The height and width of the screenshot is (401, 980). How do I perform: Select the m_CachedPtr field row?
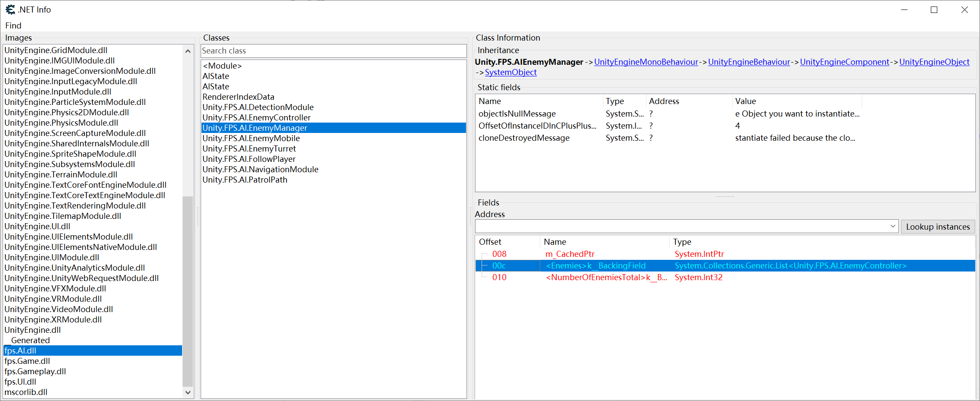[x=725, y=254]
